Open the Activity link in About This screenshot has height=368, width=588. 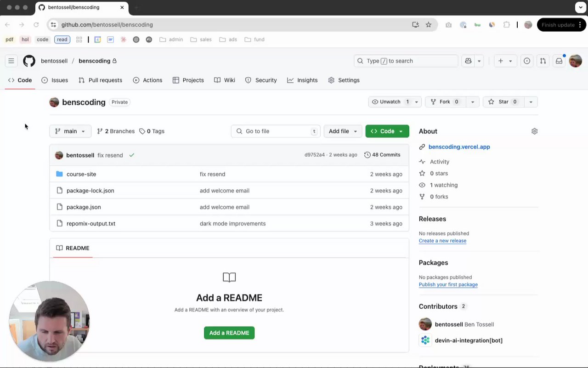click(x=439, y=162)
